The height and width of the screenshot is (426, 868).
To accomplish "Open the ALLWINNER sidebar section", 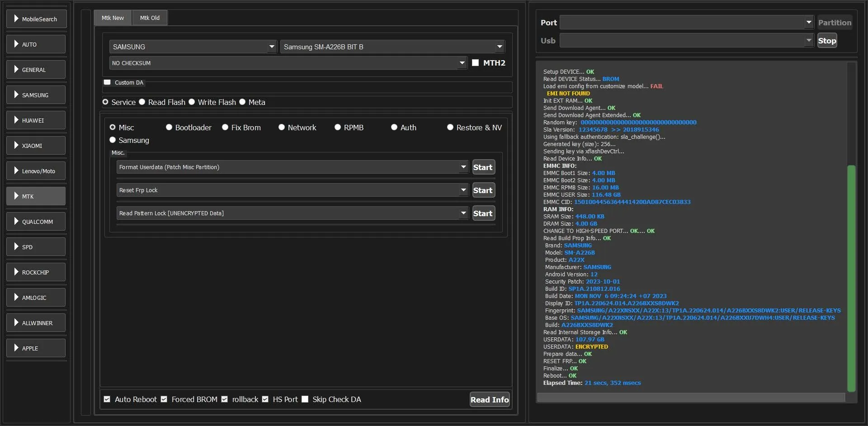I will point(37,323).
